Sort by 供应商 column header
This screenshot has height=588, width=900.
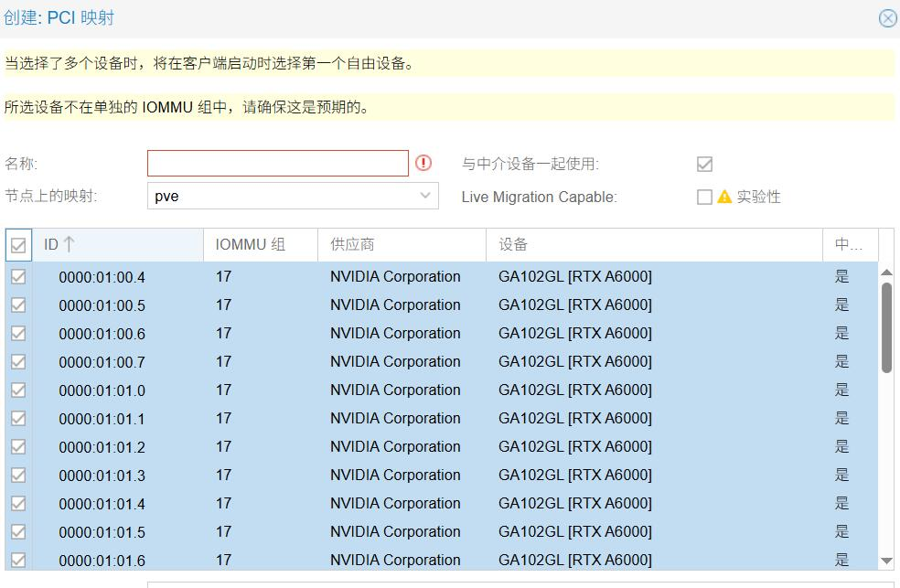pyautogui.click(x=402, y=245)
